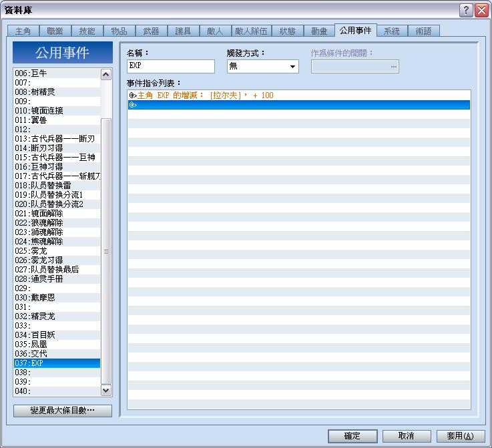Select list item 008:树精灵
Screen dimensions: 492x448
(57, 92)
